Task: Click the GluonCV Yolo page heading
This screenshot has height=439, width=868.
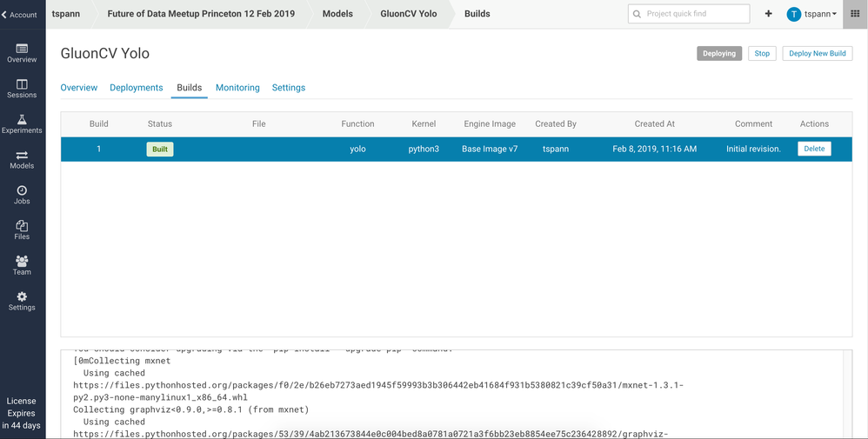Action: tap(104, 54)
